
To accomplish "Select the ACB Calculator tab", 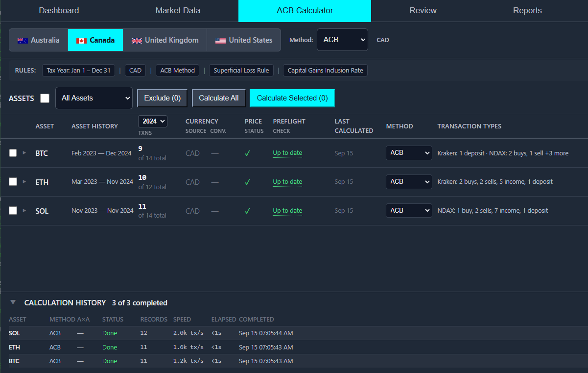I will (x=305, y=11).
